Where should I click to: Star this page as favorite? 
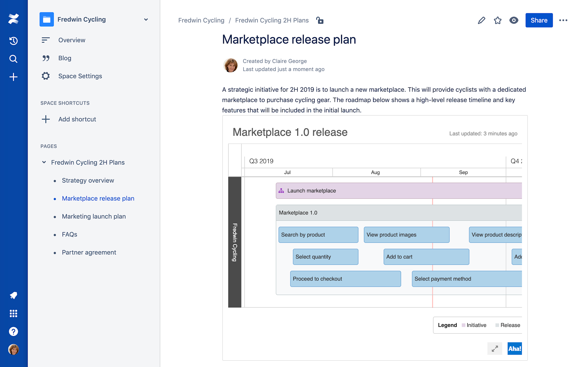click(497, 20)
